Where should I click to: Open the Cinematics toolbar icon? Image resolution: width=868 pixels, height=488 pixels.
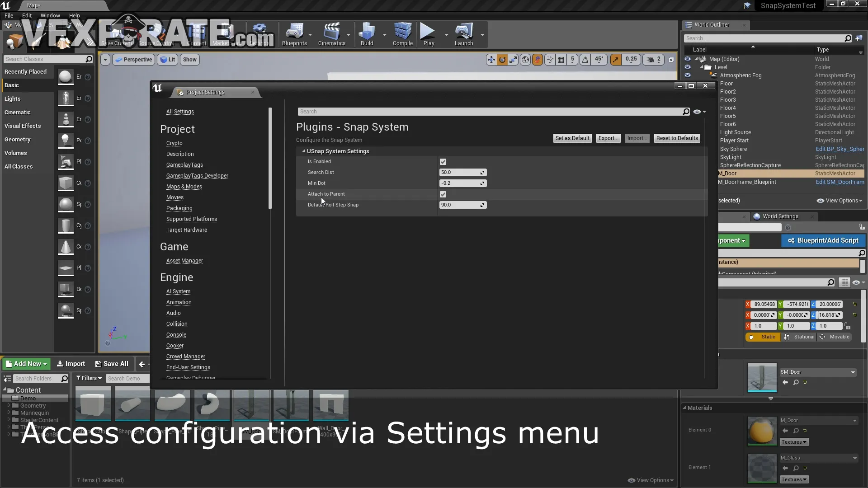[331, 35]
